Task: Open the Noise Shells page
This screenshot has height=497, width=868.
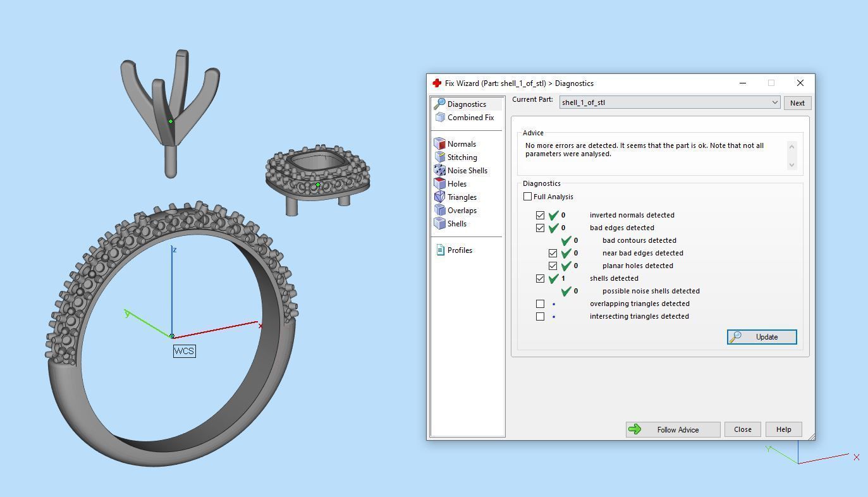Action: pyautogui.click(x=467, y=171)
